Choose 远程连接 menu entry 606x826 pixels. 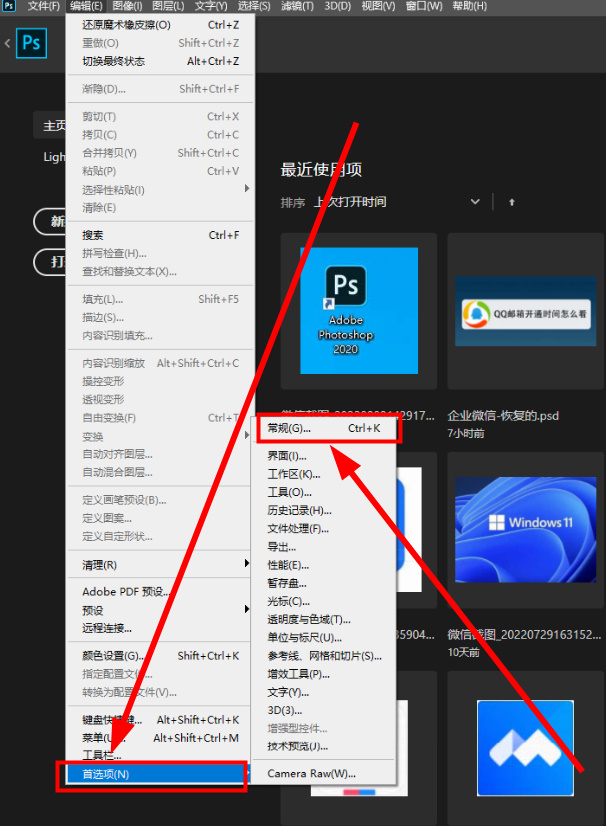point(160,628)
